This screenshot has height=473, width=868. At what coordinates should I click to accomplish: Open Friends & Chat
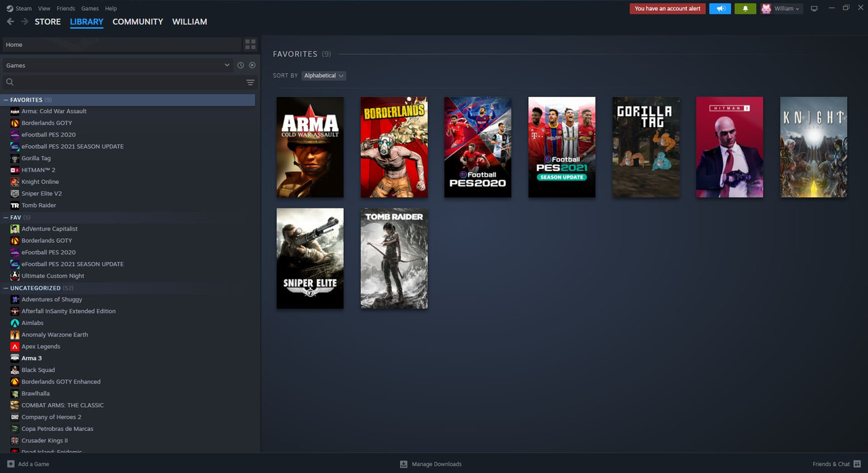pyautogui.click(x=831, y=464)
